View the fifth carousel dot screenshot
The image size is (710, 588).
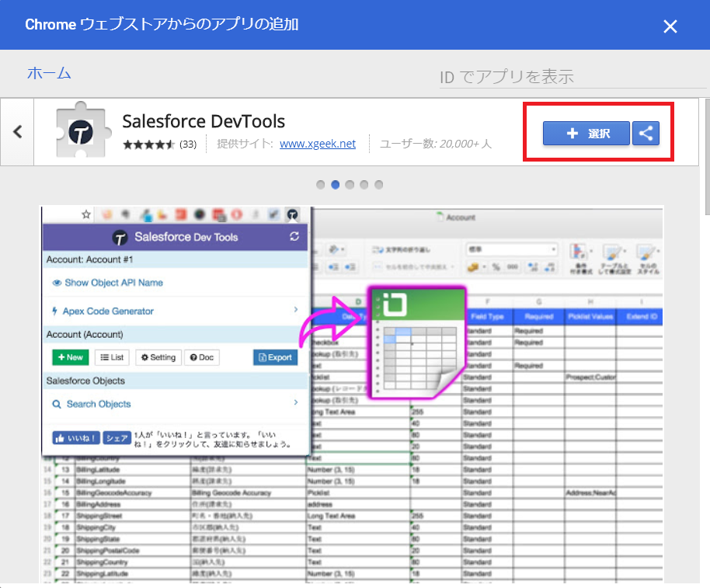[379, 185]
